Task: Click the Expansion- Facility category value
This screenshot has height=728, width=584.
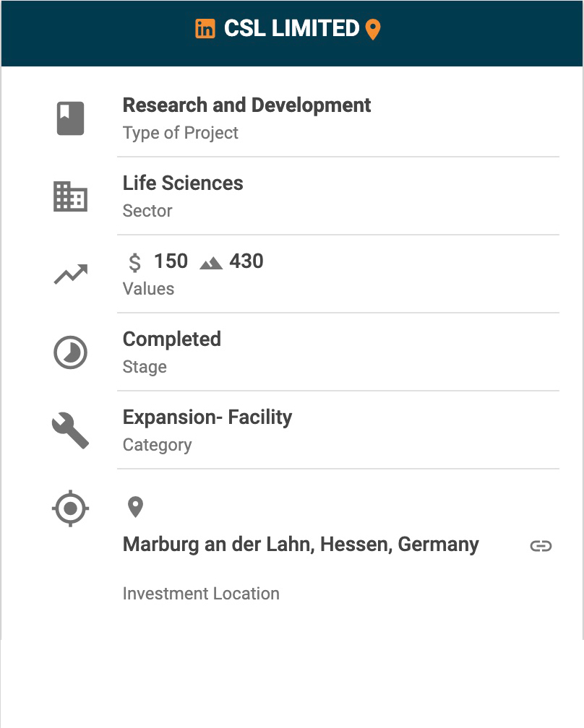Action: tap(207, 417)
